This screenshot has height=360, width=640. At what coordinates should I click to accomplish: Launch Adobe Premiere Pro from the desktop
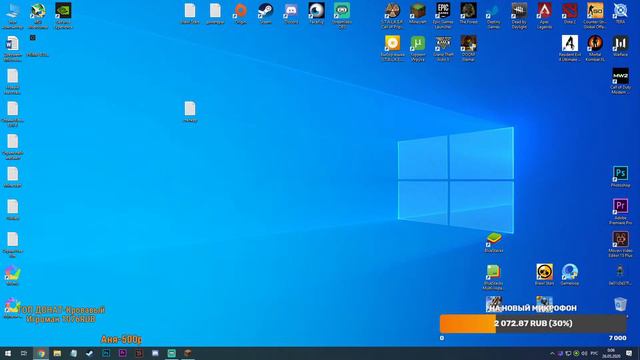(x=620, y=211)
